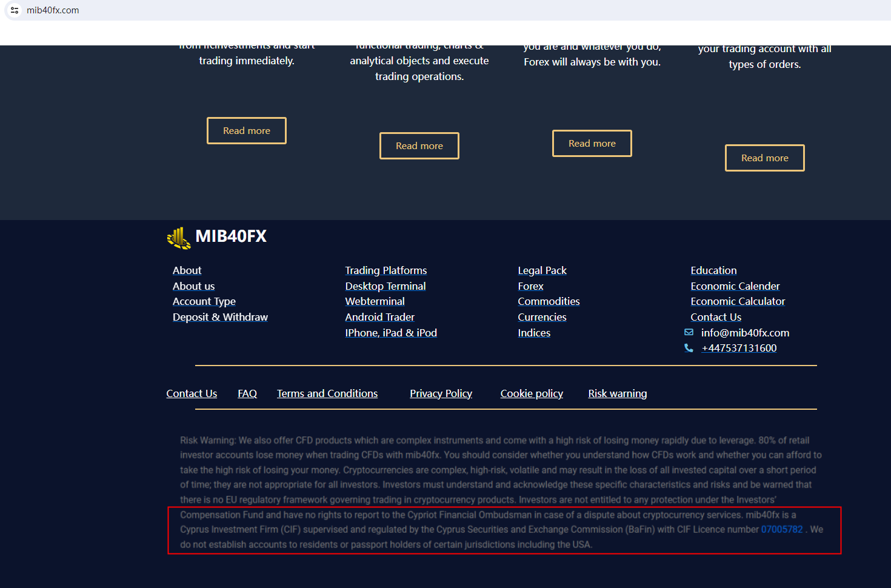Screen dimensions: 891x588
Task: Open the Commodities link
Action: pyautogui.click(x=549, y=301)
